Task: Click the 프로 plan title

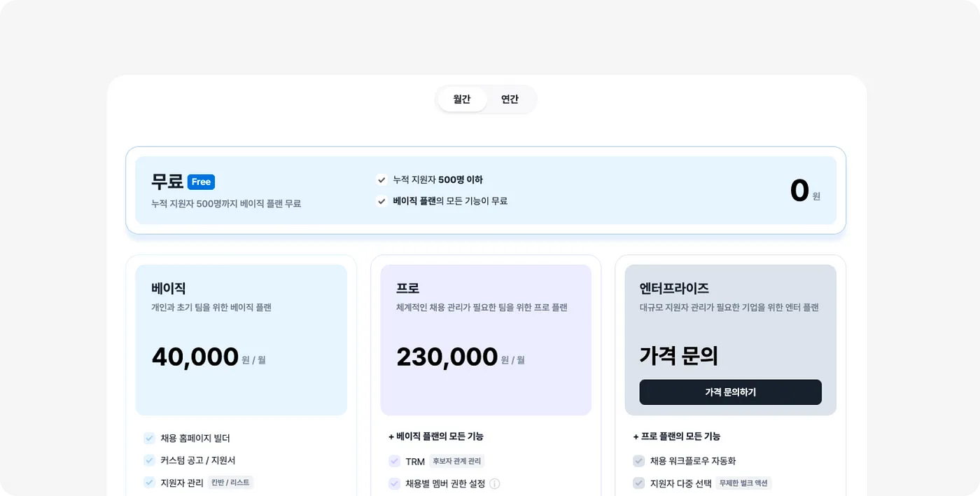Action: (x=407, y=288)
